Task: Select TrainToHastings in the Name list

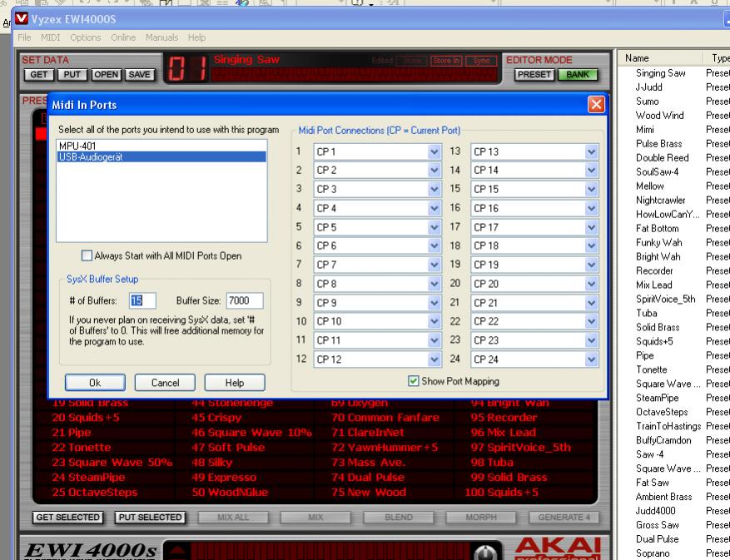Action: [x=668, y=426]
